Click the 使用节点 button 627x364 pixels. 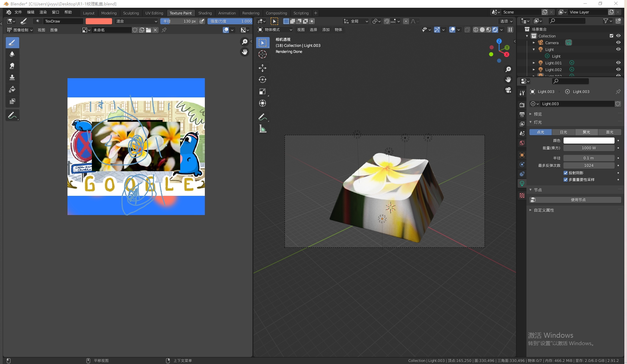(575, 200)
